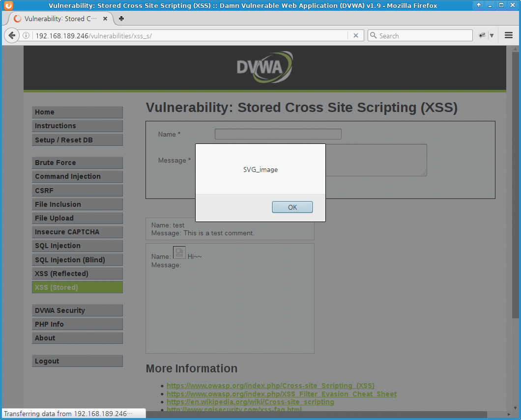Open the Firefox hamburger menu

coord(508,35)
